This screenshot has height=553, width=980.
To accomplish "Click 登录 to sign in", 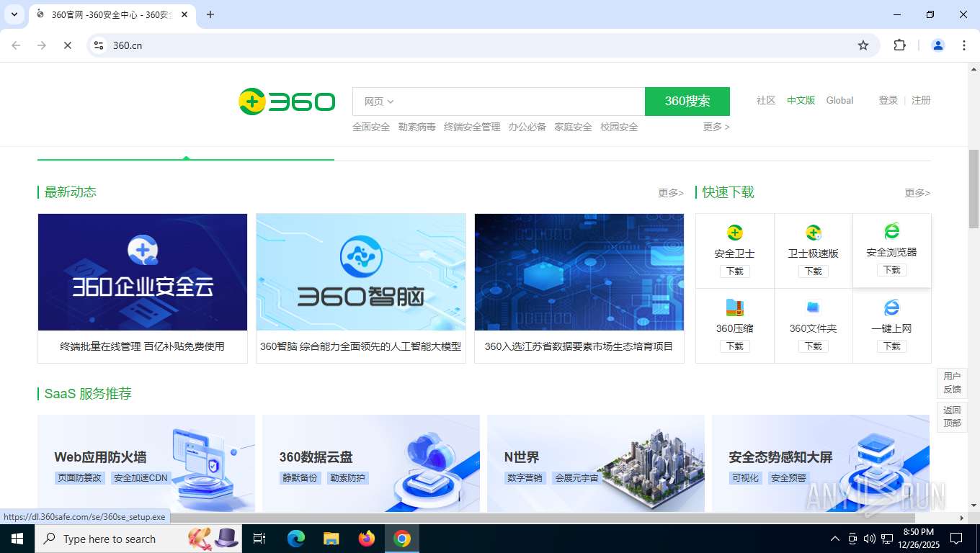I will [x=888, y=100].
